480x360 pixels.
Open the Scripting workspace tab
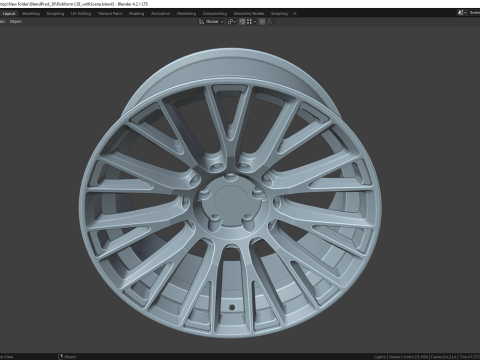click(279, 14)
